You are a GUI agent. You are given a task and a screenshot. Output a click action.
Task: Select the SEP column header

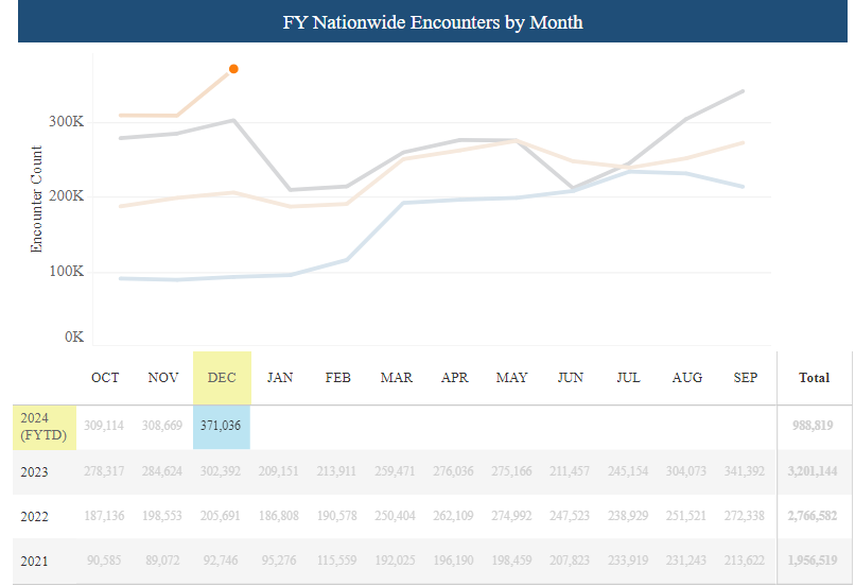point(745,378)
